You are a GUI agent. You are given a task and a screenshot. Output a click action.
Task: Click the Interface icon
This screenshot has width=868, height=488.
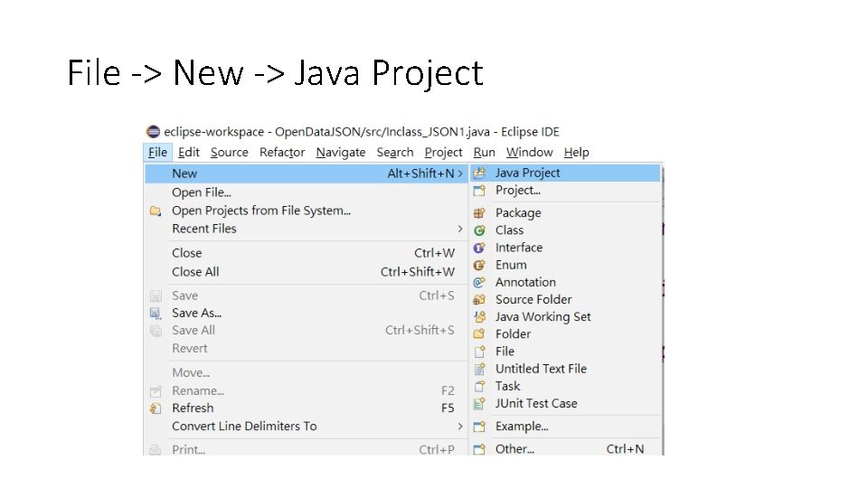479,248
